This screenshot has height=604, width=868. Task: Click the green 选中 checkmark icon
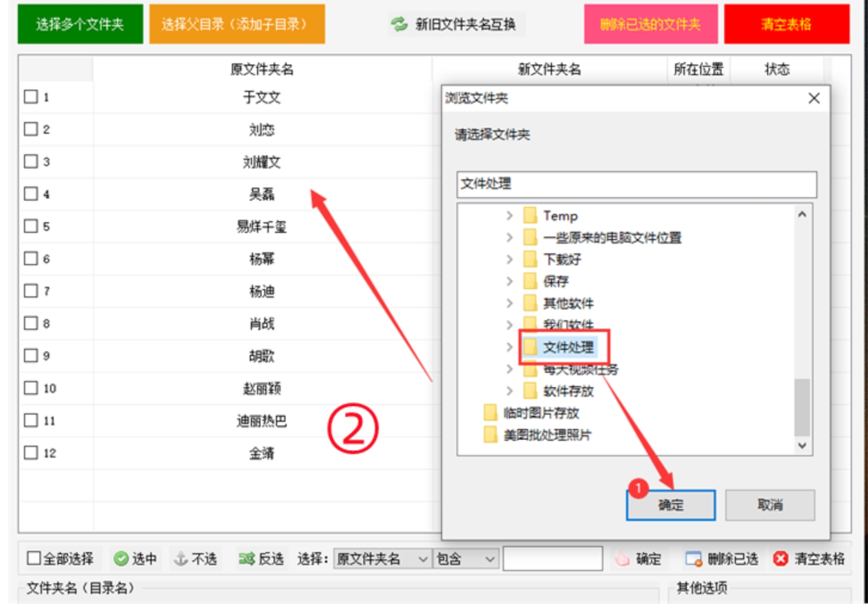click(121, 559)
